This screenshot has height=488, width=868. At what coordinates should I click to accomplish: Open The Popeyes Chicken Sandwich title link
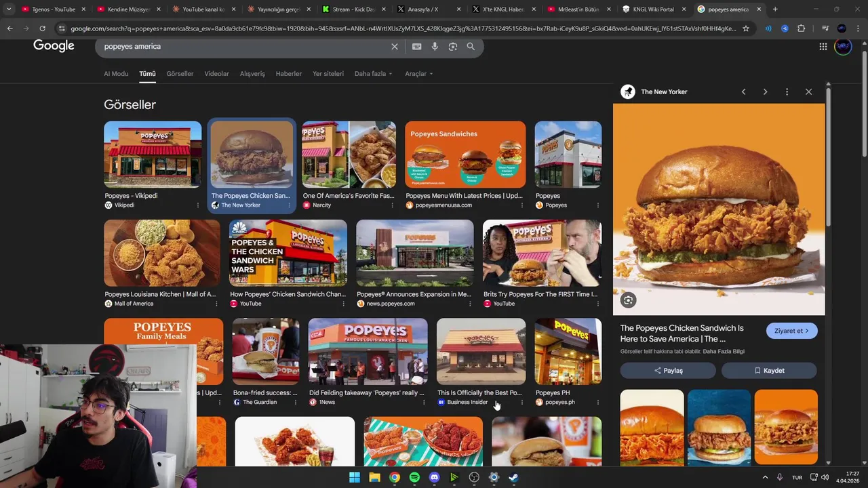point(682,333)
